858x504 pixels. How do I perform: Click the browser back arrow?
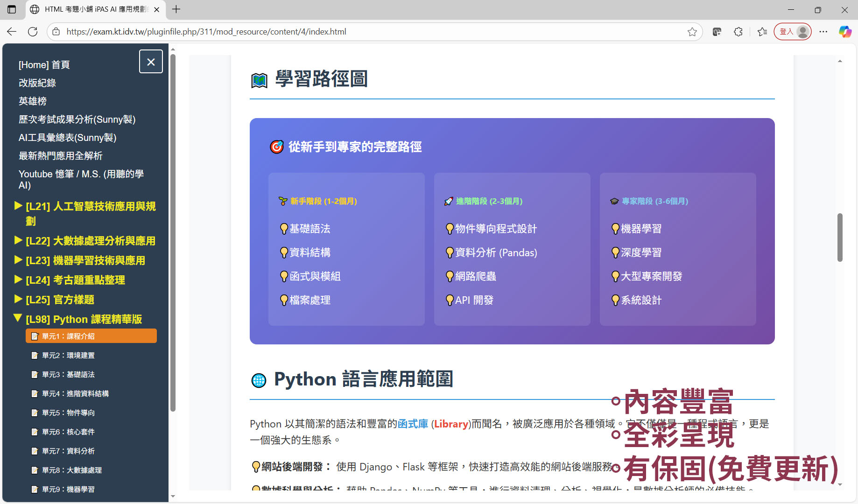(x=12, y=32)
